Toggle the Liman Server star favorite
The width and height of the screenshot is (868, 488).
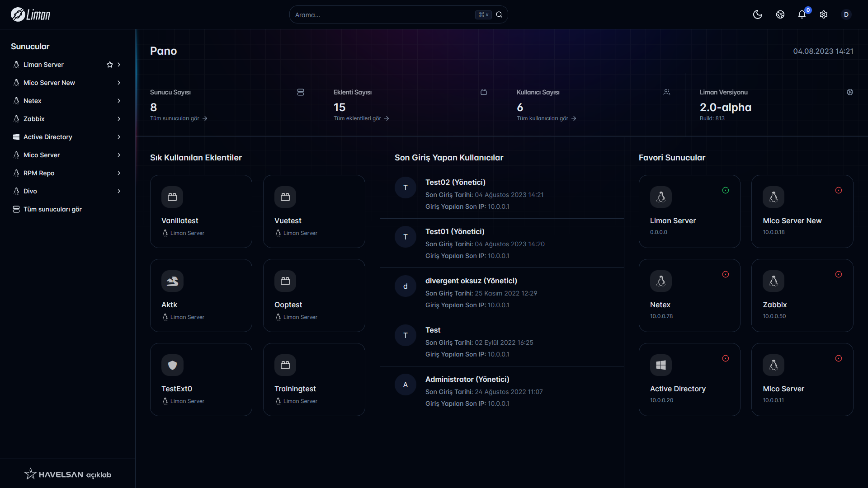tap(109, 64)
